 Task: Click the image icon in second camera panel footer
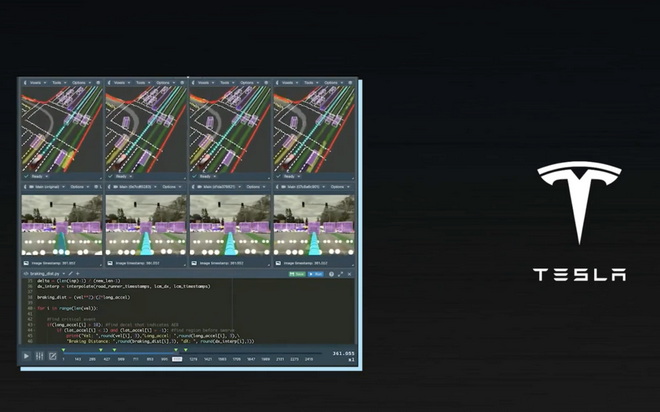tap(110, 263)
